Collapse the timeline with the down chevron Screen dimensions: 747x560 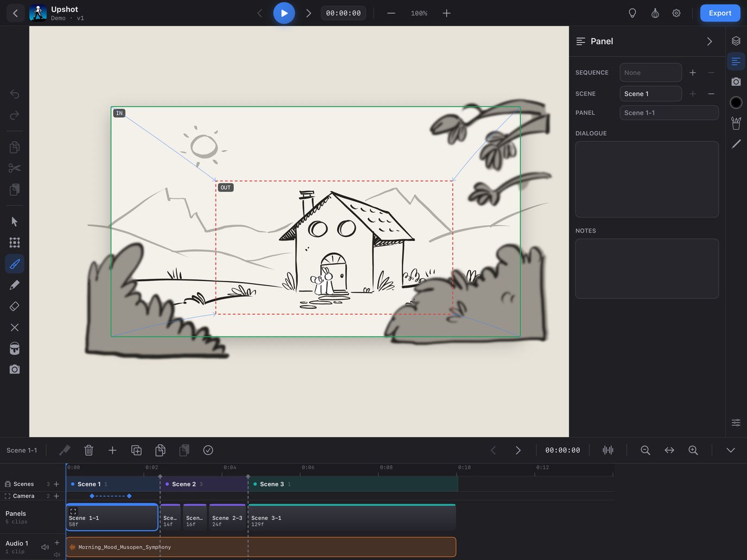[x=731, y=450]
